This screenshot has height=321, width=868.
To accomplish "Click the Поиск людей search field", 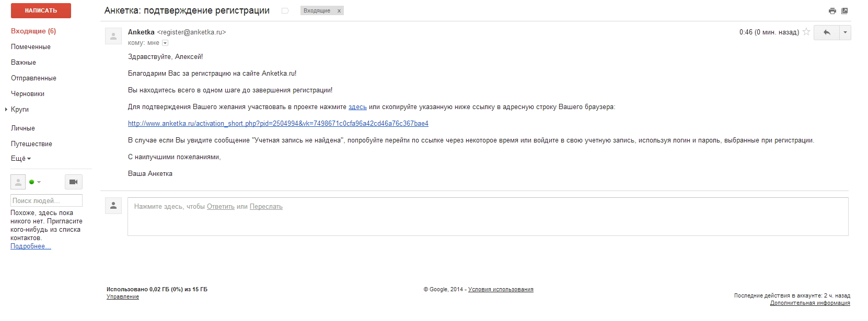I will (46, 200).
